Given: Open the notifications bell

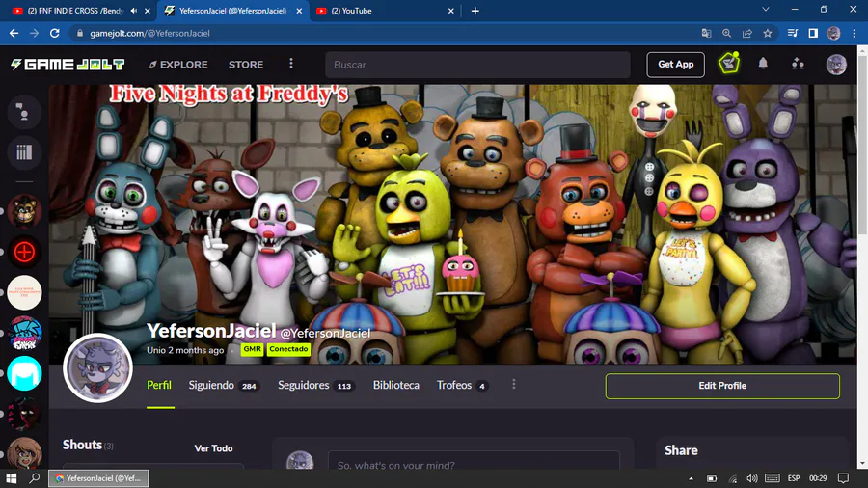Looking at the screenshot, I should pyautogui.click(x=763, y=64).
